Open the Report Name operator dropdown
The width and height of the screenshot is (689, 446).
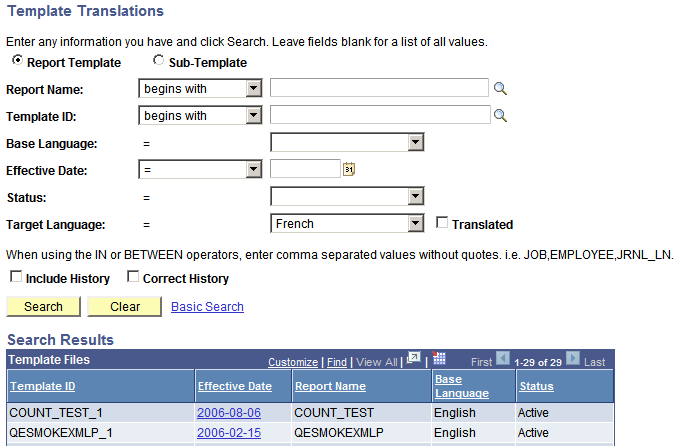(200, 88)
